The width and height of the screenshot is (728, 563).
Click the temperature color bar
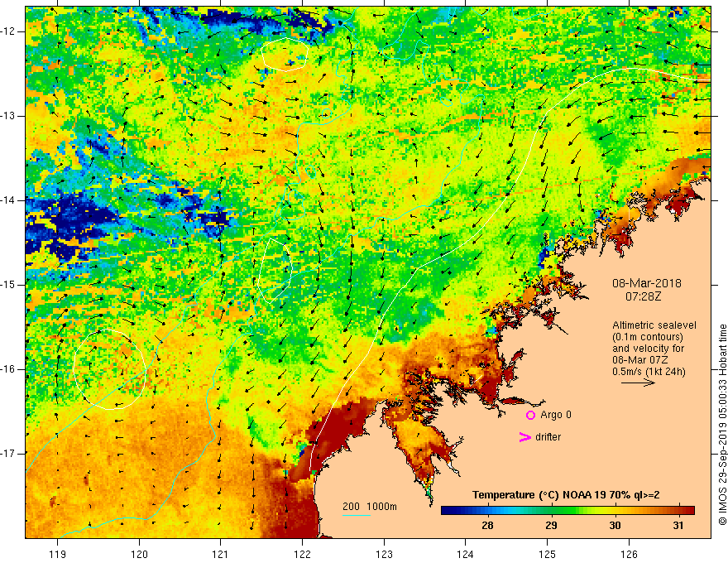568,511
